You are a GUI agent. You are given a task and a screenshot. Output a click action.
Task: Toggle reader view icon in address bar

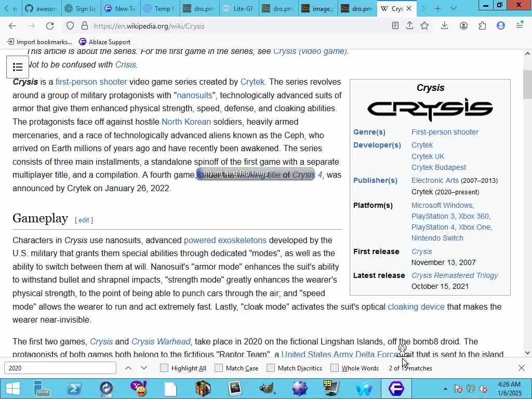coord(395,26)
